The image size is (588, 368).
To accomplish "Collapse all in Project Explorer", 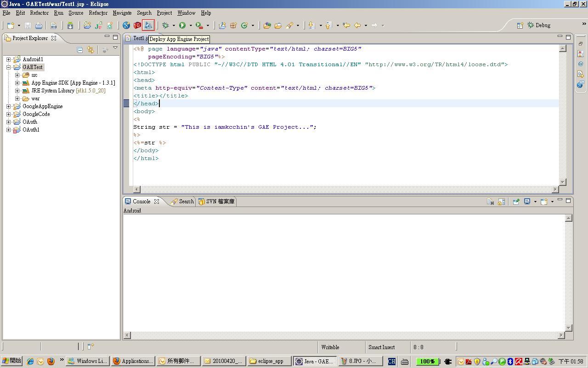I will click(79, 50).
